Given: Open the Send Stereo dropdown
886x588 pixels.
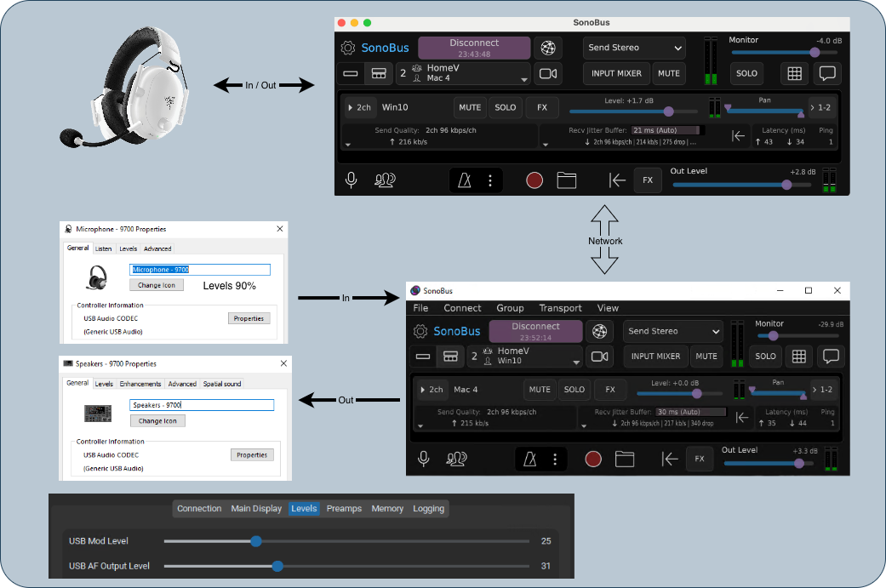Looking at the screenshot, I should coord(633,48).
